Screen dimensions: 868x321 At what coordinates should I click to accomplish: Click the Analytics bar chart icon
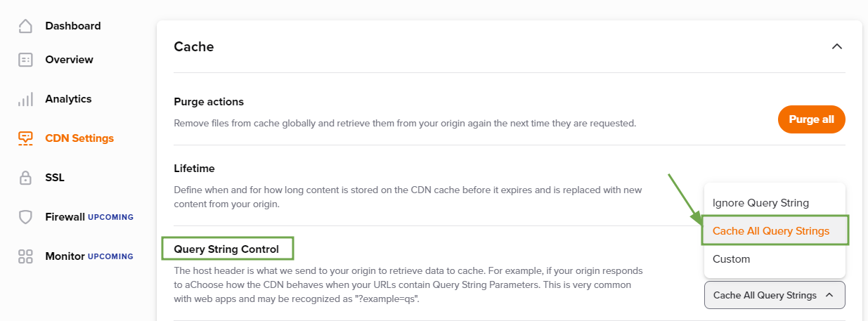[25, 99]
